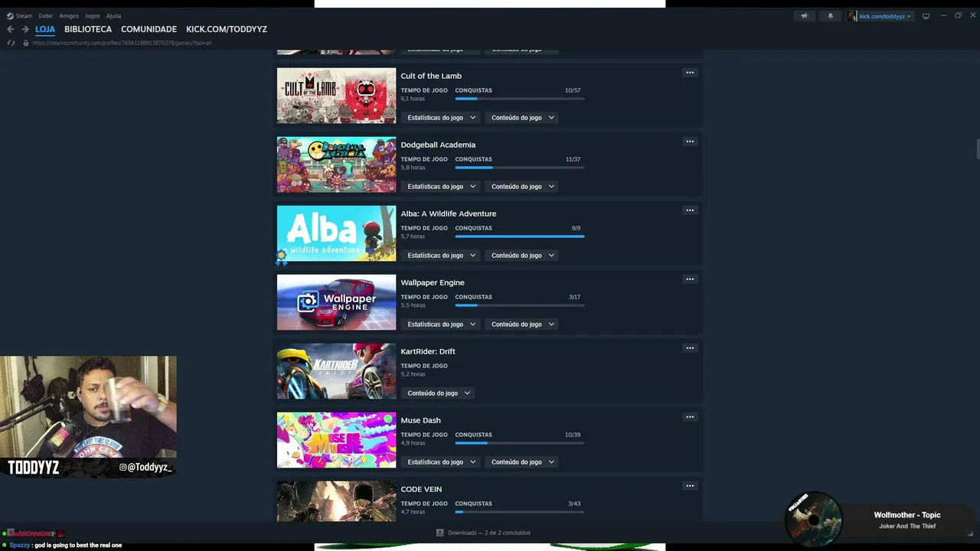Viewport: 980px width, 551px height.
Task: Go back with the left arrow
Action: [11, 29]
